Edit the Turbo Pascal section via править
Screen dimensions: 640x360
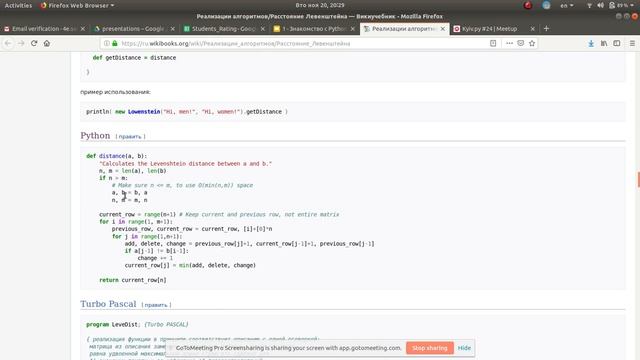(x=156, y=305)
